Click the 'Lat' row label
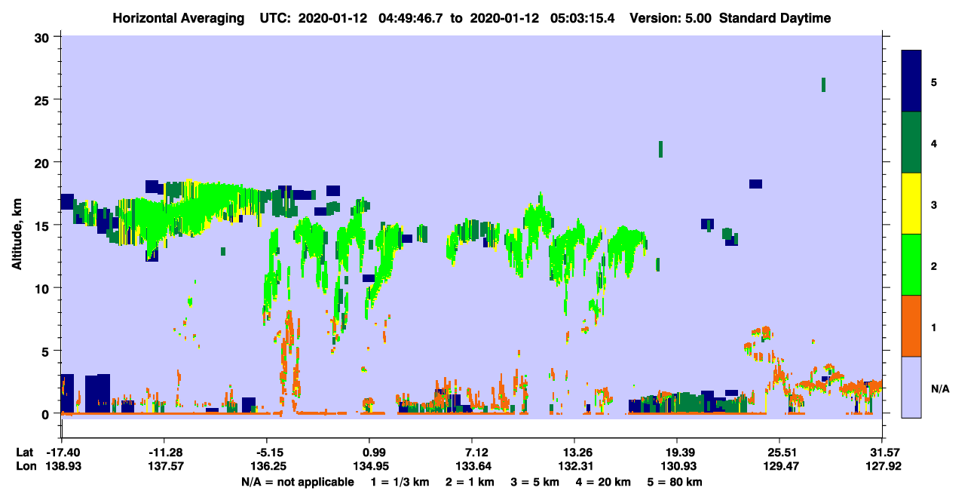The image size is (980, 503). click(x=24, y=452)
